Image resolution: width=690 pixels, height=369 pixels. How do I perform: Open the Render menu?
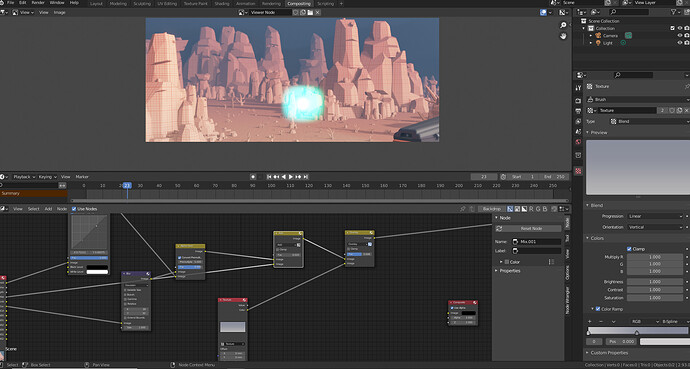click(38, 3)
